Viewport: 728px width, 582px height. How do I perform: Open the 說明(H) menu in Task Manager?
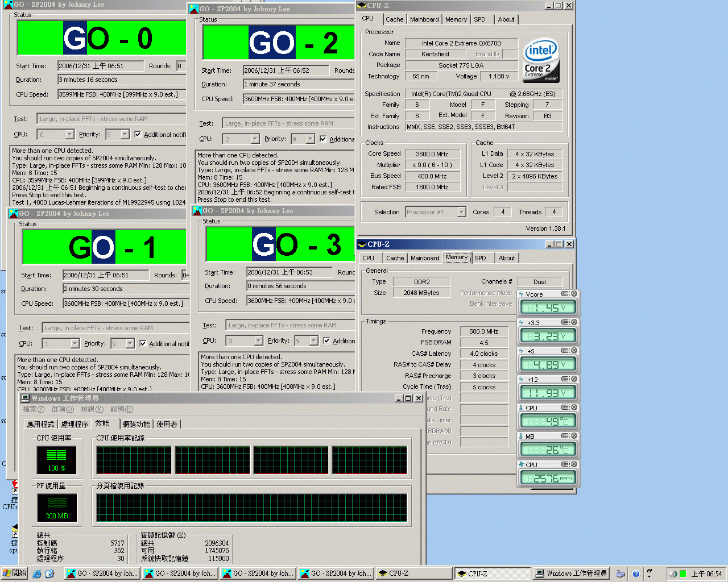coord(122,409)
